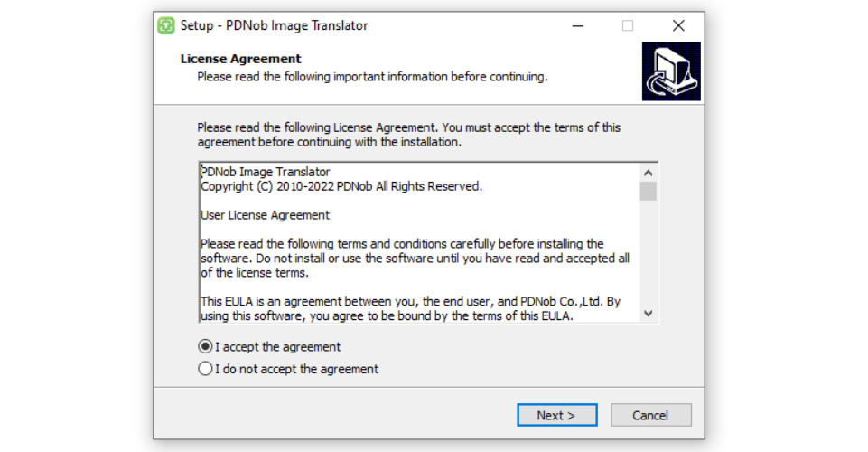This screenshot has height=452, width=868.
Task: Click the greyed-out maximize button
Action: [628, 25]
